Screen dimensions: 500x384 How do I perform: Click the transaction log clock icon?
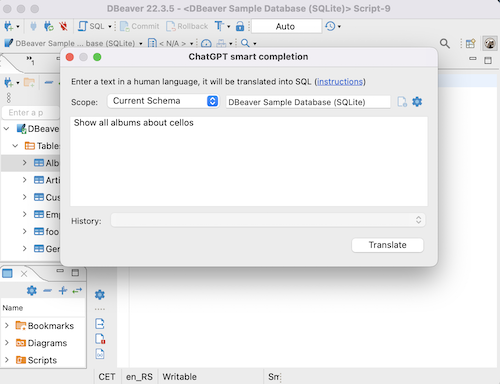(x=330, y=26)
